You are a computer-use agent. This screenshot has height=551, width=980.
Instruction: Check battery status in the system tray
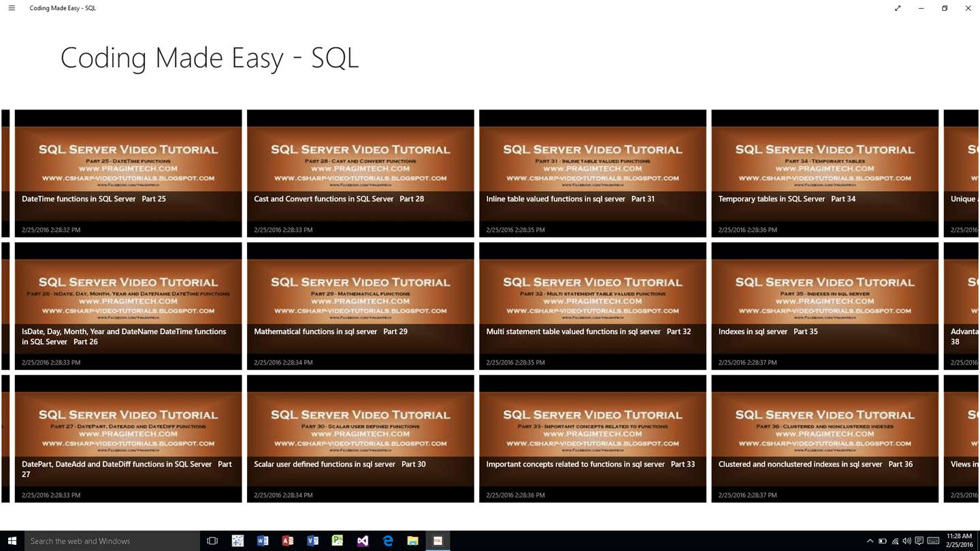click(x=882, y=541)
